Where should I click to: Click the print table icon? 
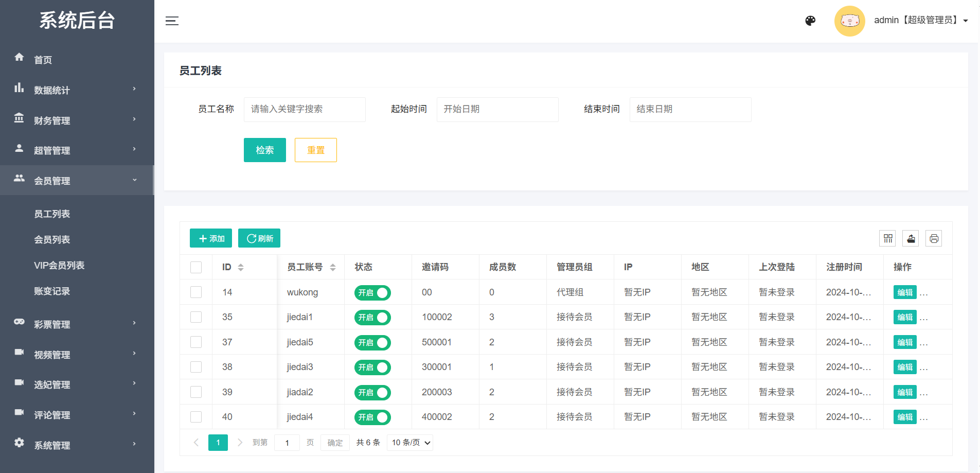point(934,238)
